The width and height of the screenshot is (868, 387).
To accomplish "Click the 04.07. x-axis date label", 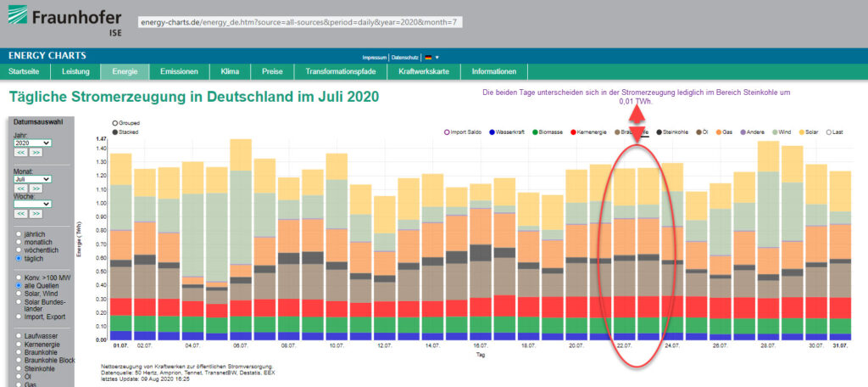I will pyautogui.click(x=192, y=345).
